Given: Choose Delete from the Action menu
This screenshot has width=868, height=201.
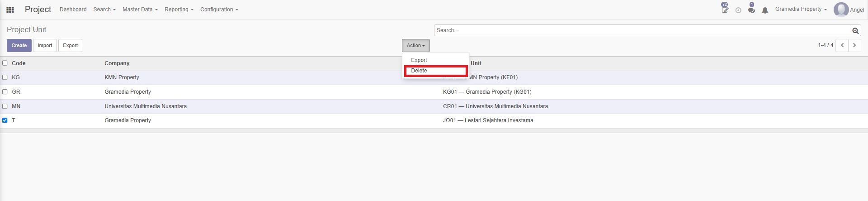Looking at the screenshot, I should click(419, 71).
